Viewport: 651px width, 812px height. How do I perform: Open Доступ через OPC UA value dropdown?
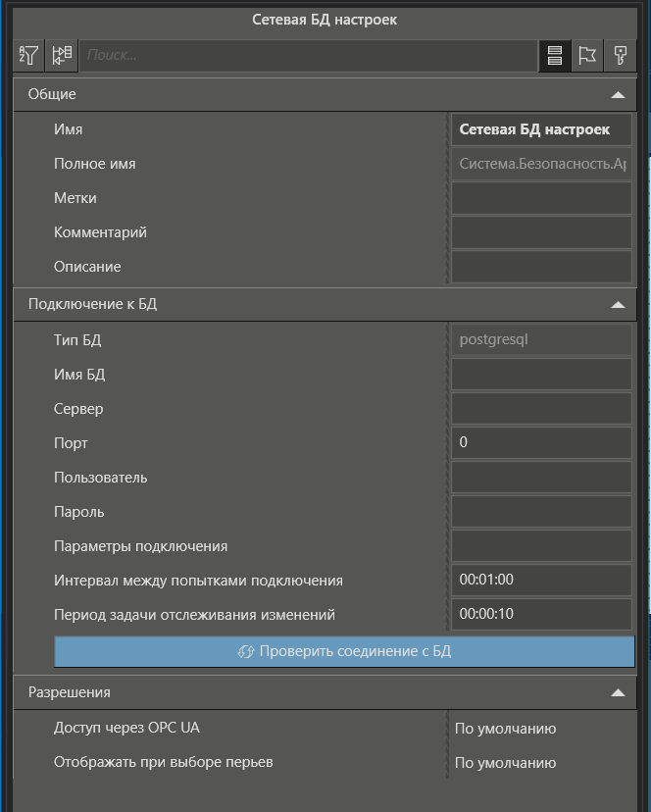click(x=541, y=728)
